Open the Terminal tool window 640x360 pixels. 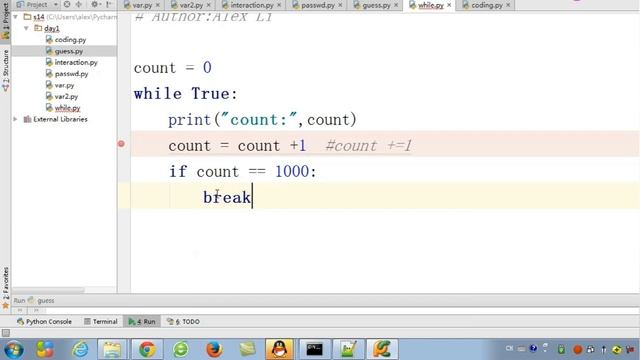[x=100, y=322]
